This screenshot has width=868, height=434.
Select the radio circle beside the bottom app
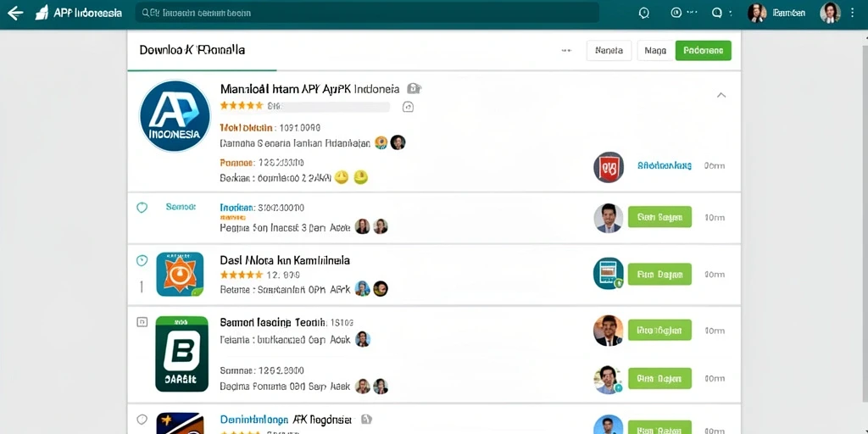point(142,419)
